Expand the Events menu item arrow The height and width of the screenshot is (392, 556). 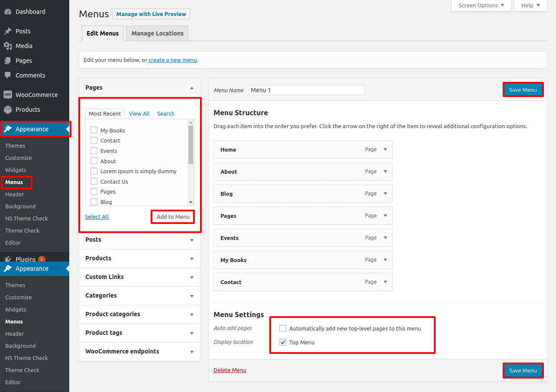point(385,238)
